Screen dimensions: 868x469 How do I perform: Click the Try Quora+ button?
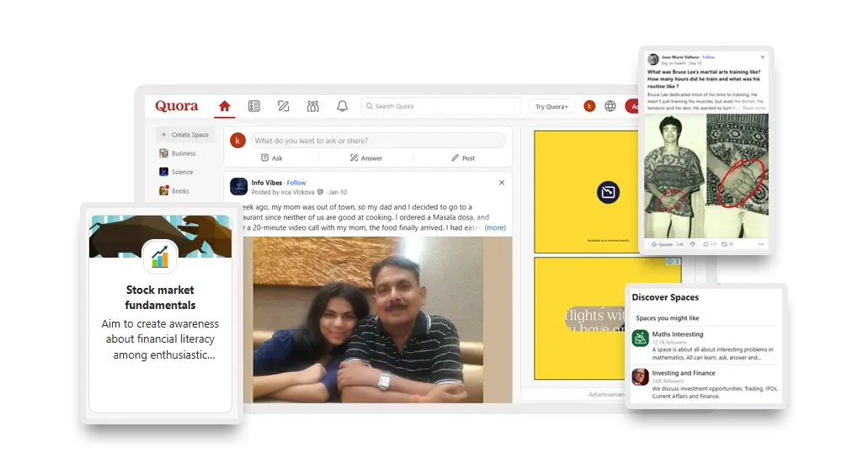pyautogui.click(x=551, y=106)
